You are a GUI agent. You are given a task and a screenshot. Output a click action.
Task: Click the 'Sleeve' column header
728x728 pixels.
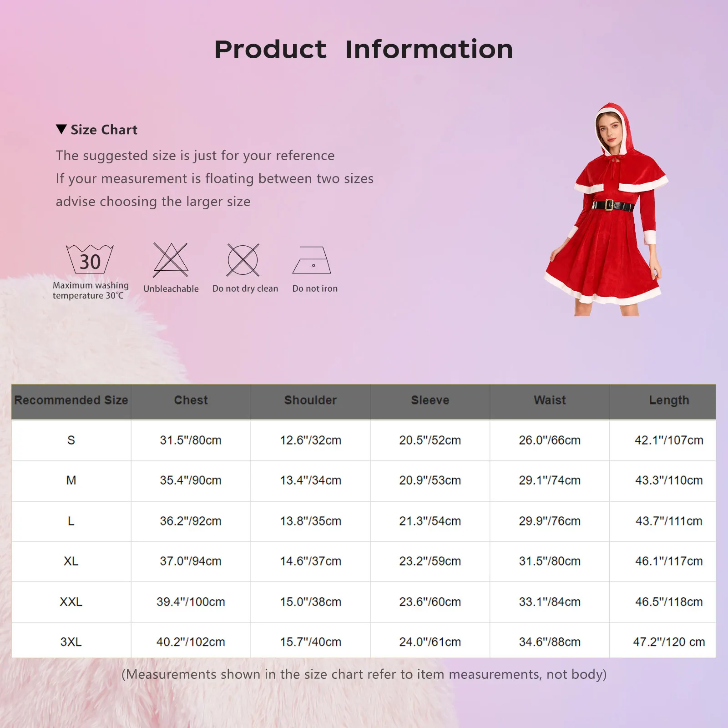[x=430, y=400]
